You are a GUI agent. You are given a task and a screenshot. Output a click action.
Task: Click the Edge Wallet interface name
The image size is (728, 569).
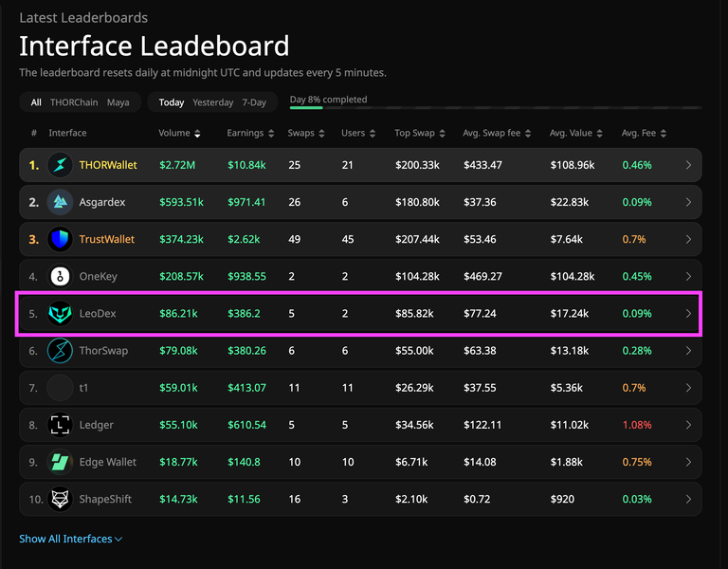tap(108, 462)
